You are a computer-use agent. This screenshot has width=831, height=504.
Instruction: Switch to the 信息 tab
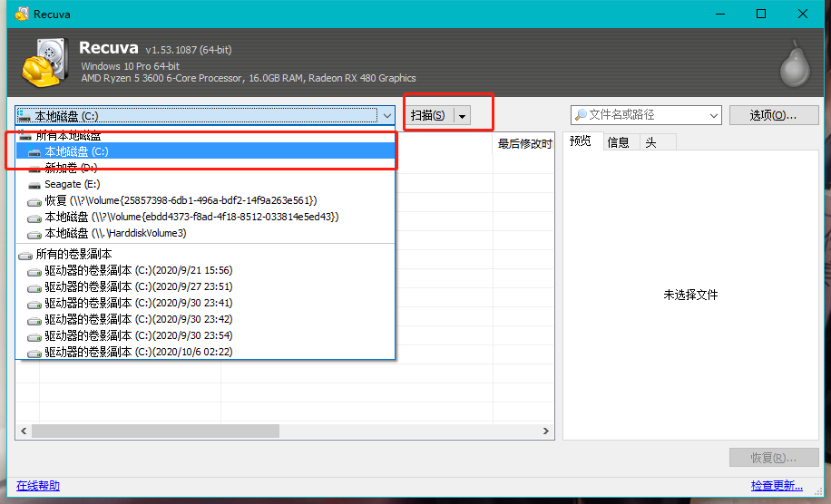coord(618,142)
